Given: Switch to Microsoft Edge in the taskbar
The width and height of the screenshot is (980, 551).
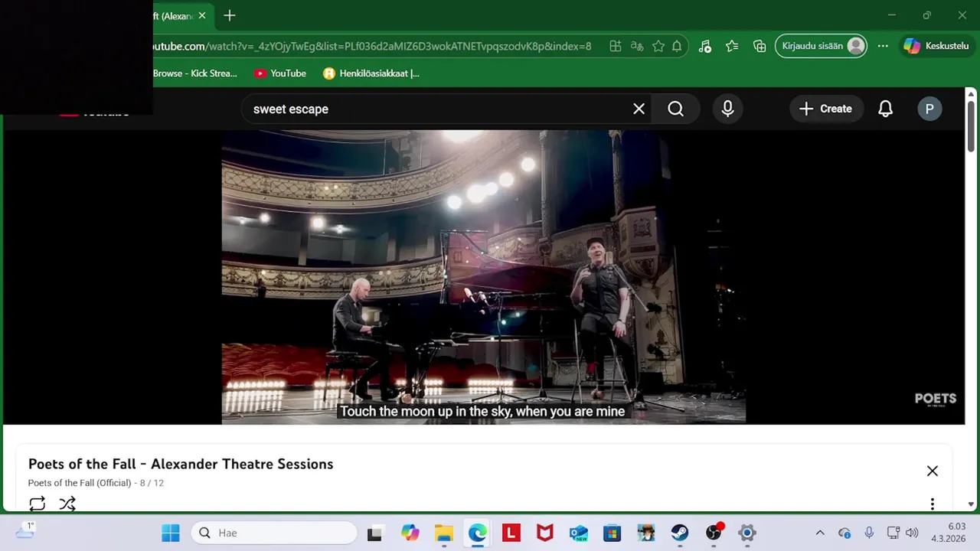Looking at the screenshot, I should [x=478, y=533].
